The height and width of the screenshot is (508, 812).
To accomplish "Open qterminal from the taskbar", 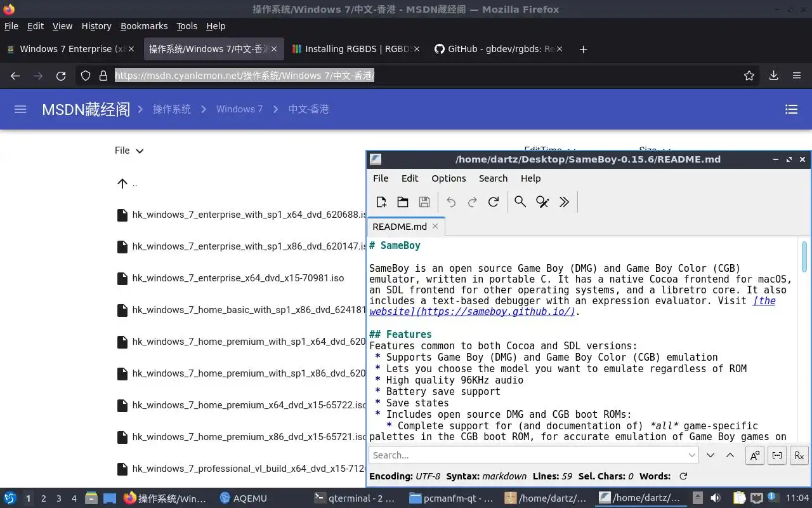I will pos(356,498).
